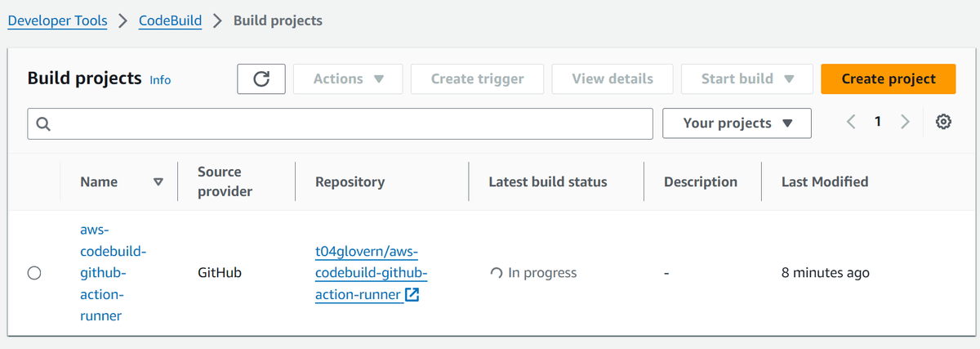Open the Actions dropdown

349,78
